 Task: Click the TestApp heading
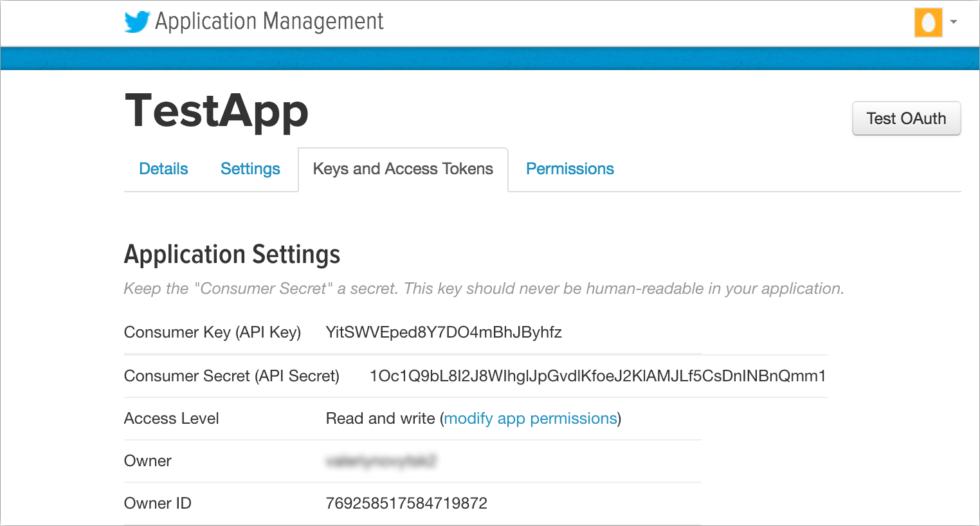click(217, 111)
